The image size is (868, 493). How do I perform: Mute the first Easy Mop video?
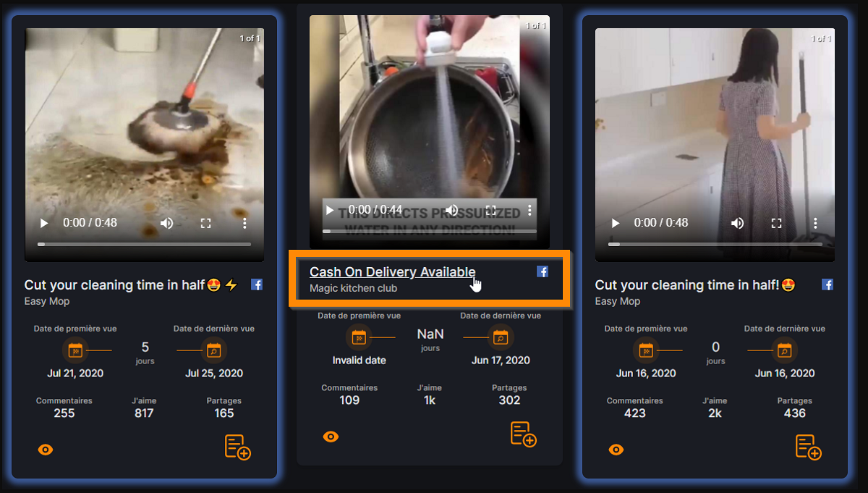[x=166, y=223]
